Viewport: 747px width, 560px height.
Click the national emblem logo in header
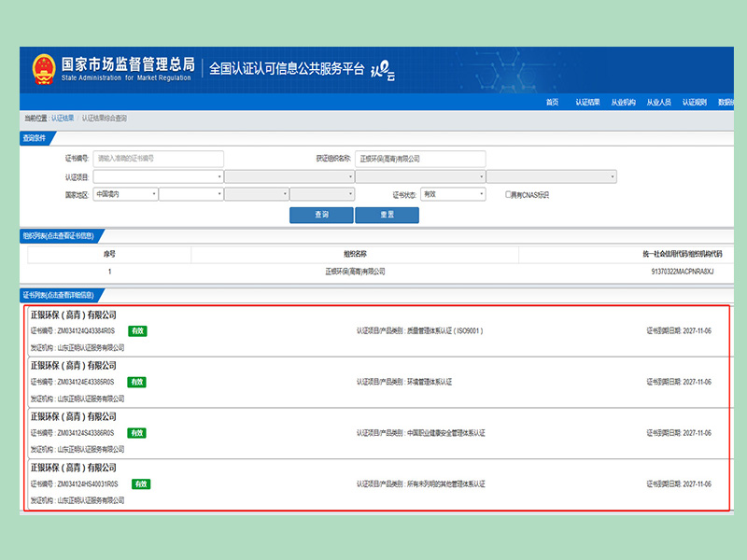[x=44, y=69]
